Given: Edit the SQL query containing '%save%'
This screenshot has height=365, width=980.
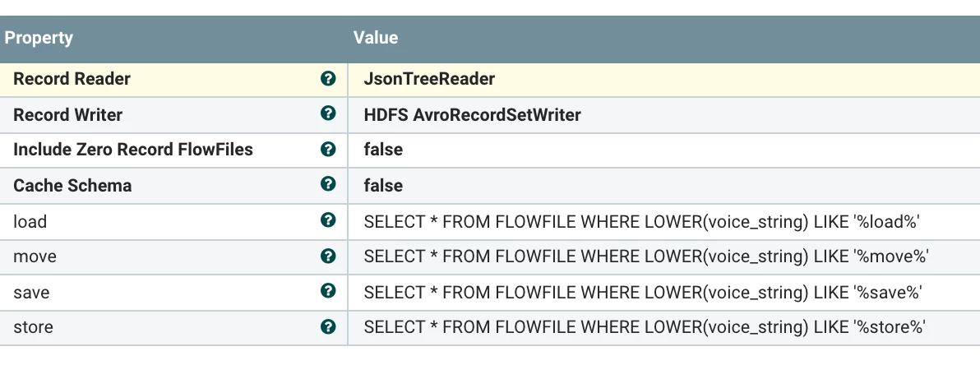Looking at the screenshot, I should tap(643, 293).
